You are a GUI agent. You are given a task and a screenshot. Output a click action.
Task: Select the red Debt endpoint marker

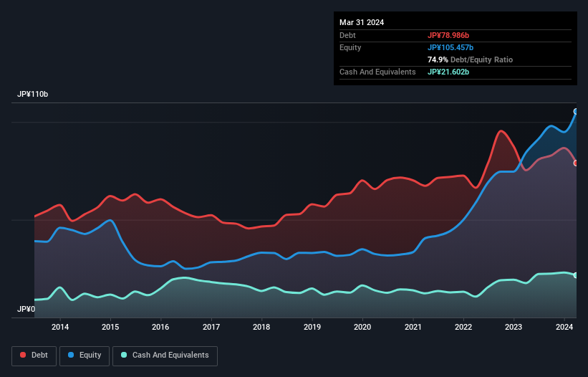(576, 163)
